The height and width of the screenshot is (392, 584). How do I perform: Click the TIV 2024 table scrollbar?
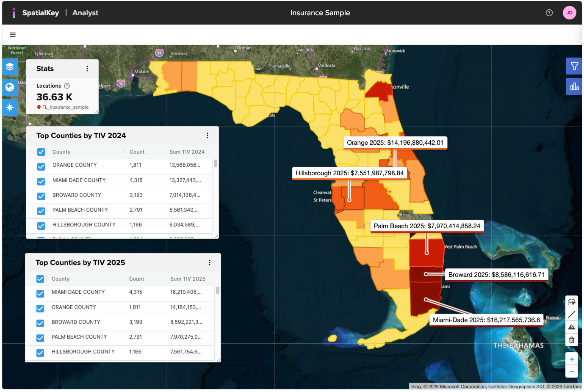point(216,163)
